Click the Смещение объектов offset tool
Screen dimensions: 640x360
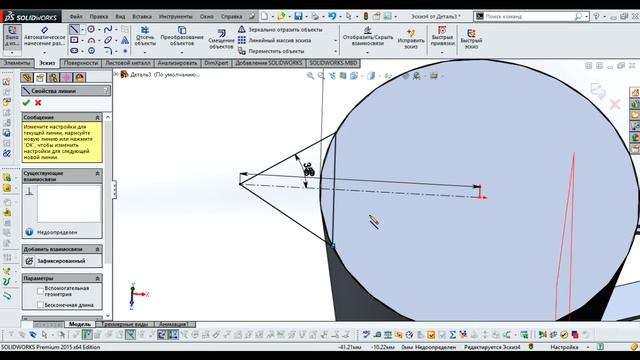[221, 39]
